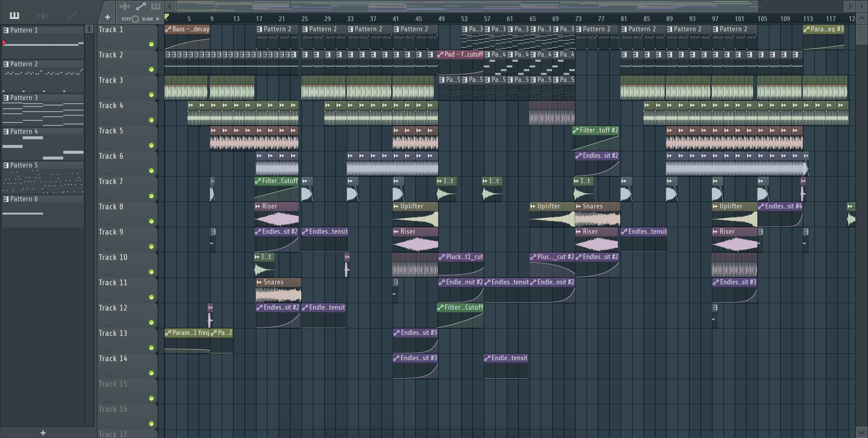Open clip menu icon of Filter..toff #2 clip
Image resolution: width=868 pixels, height=438 pixels.
click(x=576, y=130)
